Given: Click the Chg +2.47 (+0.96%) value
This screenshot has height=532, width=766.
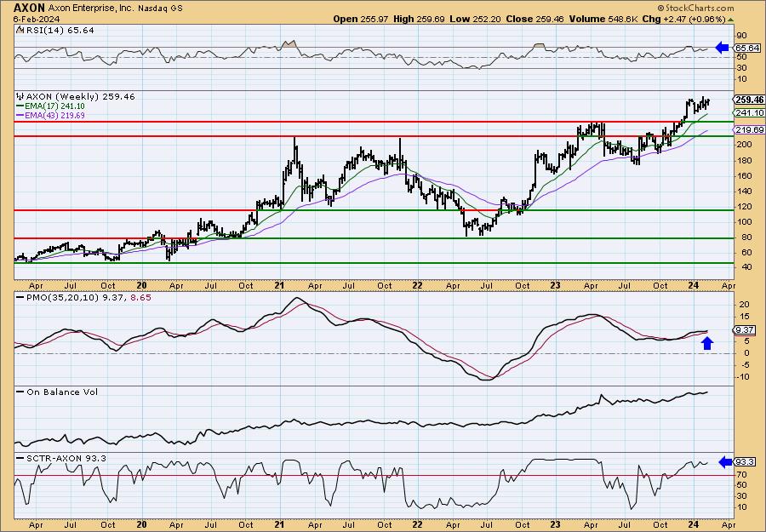Looking at the screenshot, I should (x=683, y=19).
